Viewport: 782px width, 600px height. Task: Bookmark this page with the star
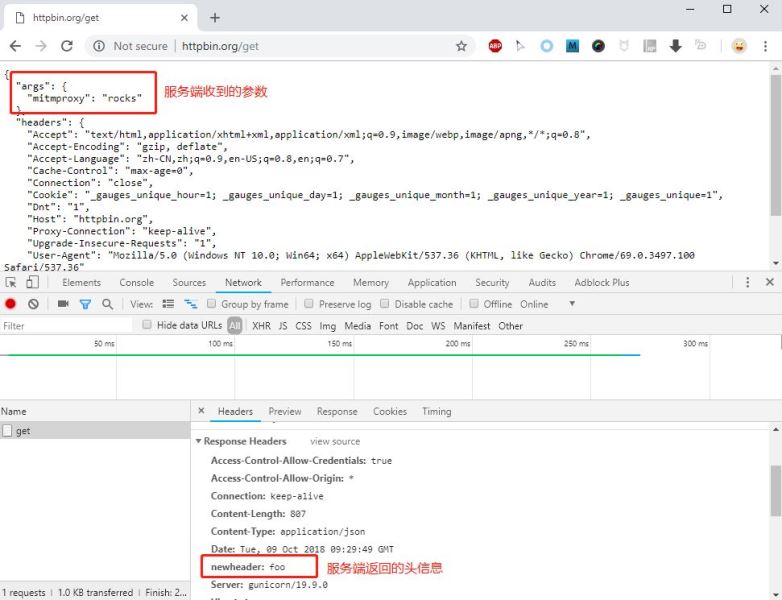(x=461, y=46)
